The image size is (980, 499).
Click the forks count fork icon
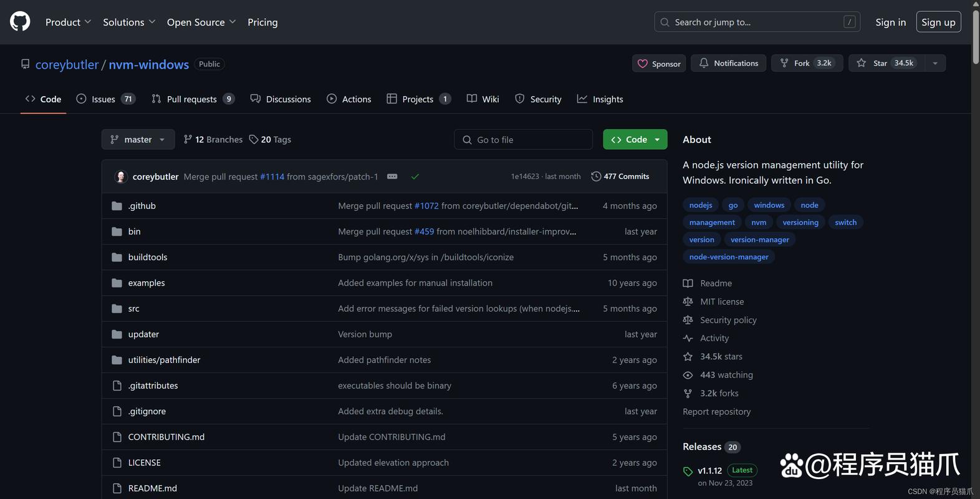[688, 393]
